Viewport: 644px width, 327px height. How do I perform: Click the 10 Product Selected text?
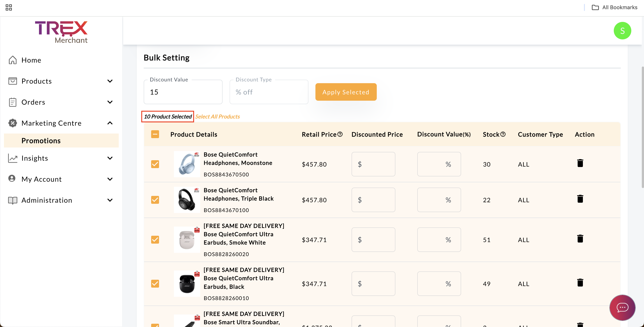pyautogui.click(x=168, y=117)
